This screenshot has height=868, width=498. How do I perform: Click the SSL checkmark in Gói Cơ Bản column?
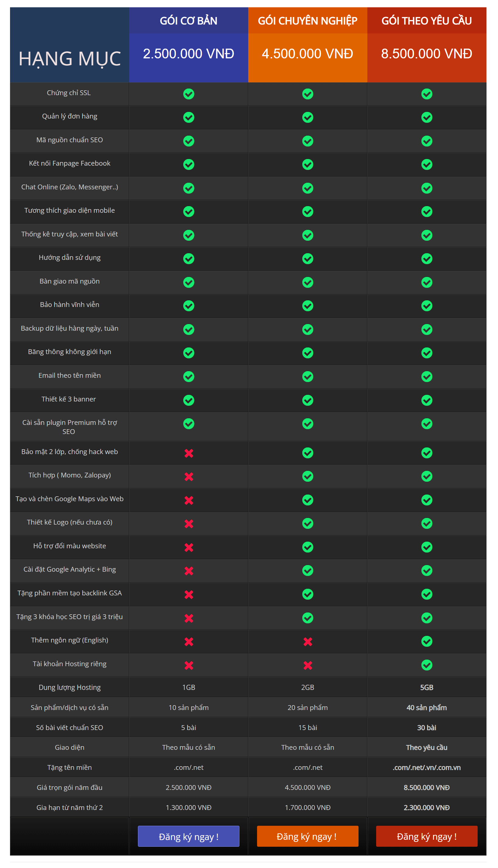188,94
